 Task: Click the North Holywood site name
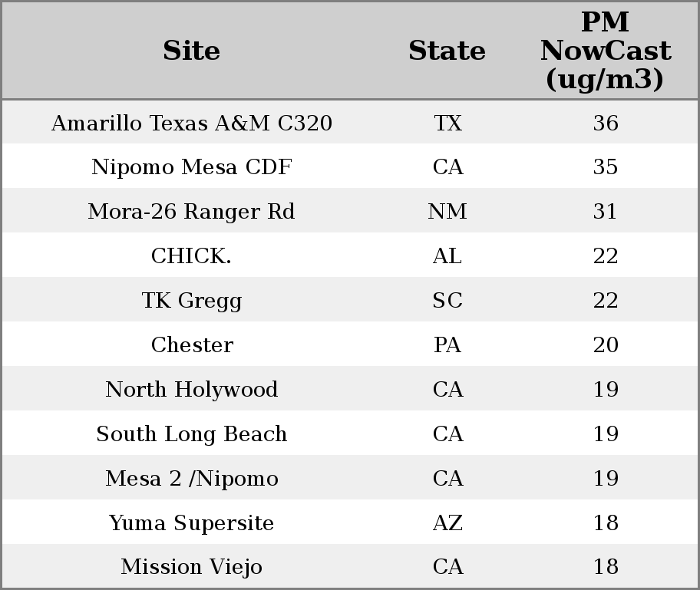(191, 390)
